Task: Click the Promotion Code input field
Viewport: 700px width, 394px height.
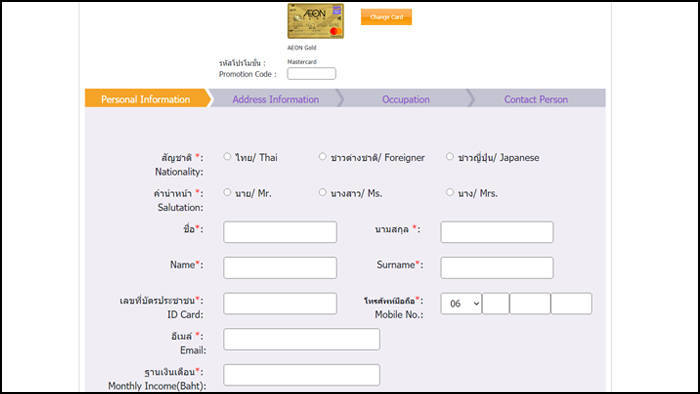Action: click(x=311, y=74)
